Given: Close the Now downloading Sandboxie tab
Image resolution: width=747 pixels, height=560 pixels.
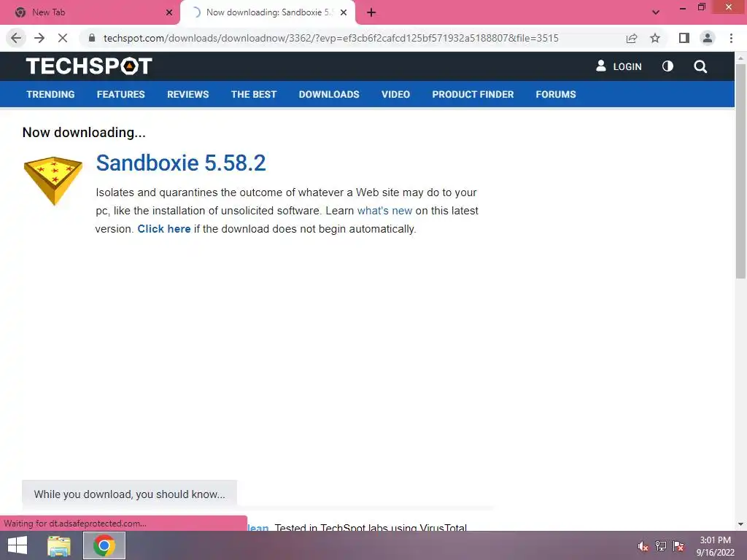Looking at the screenshot, I should click(x=344, y=12).
